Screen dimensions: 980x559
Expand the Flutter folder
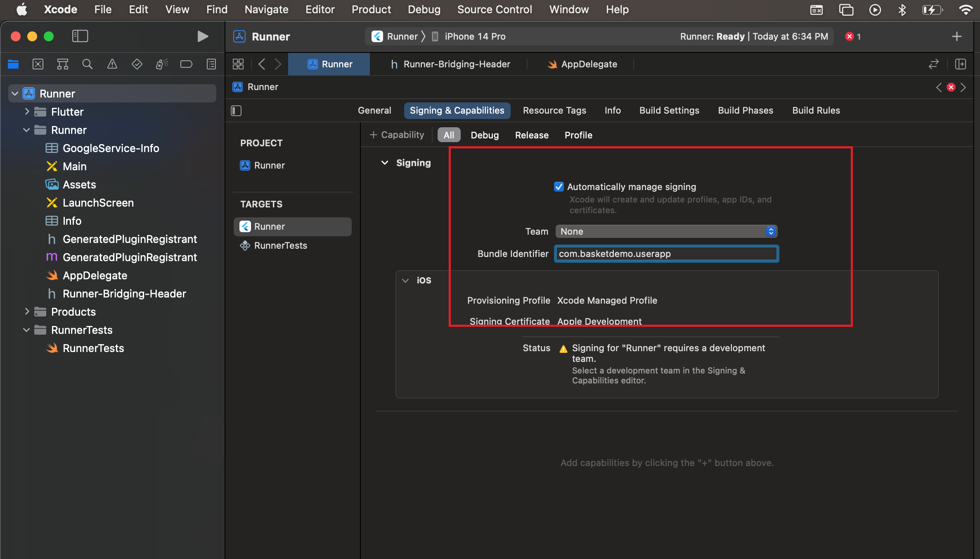27,112
